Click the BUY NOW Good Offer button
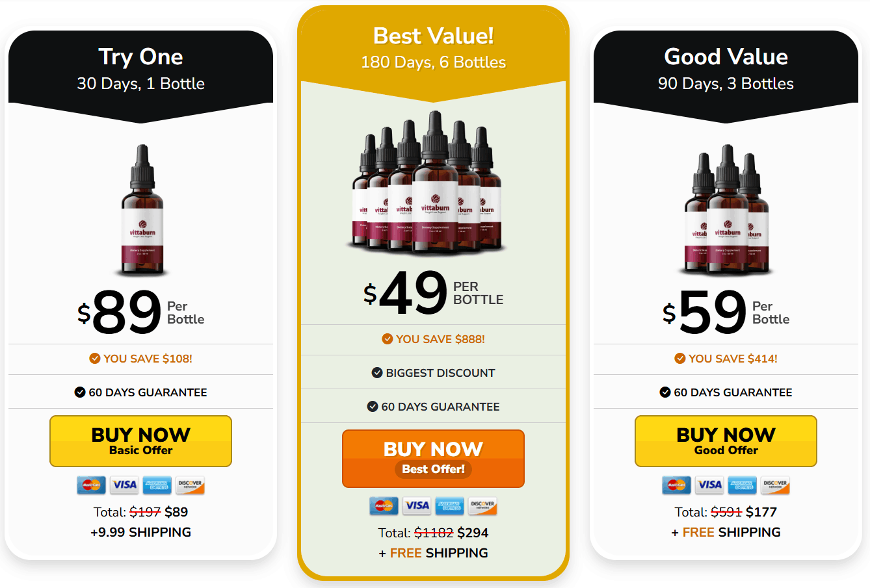870x588 pixels. [x=726, y=441]
